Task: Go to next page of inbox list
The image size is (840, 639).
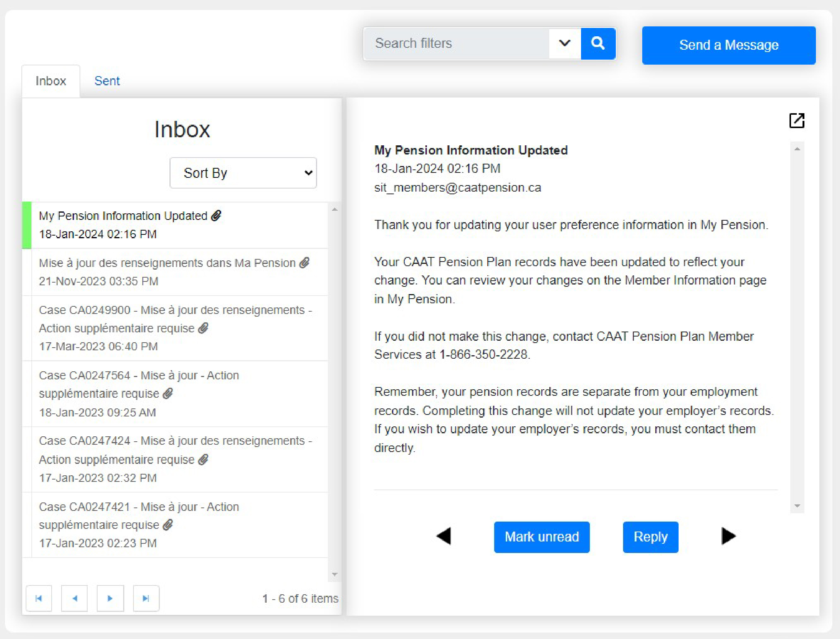Action: [x=110, y=598]
